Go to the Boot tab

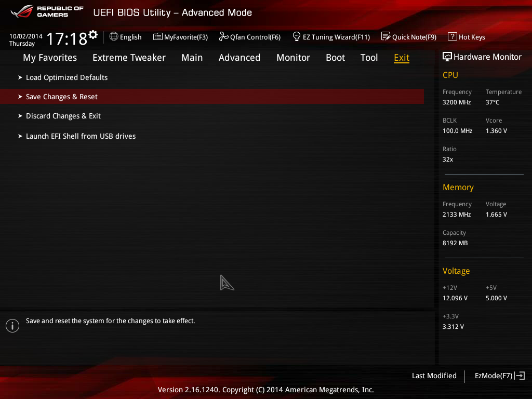click(335, 58)
